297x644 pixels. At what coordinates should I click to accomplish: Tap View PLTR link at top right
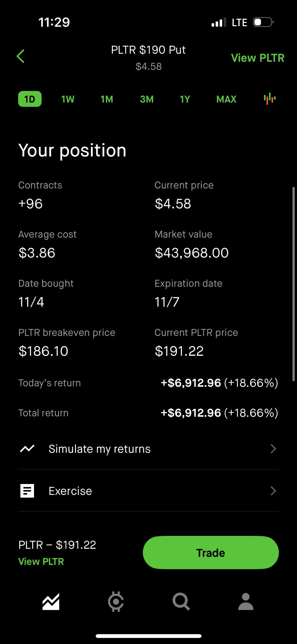[257, 58]
